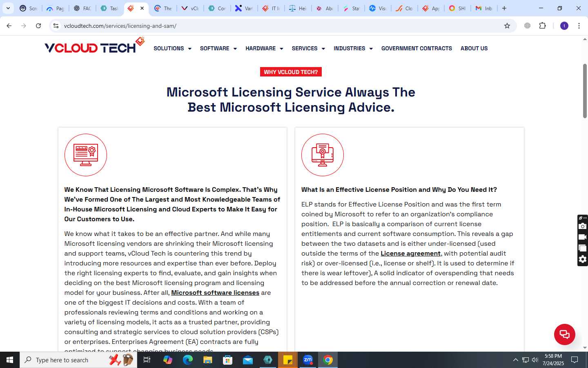Switch to the Hei tab
Image resolution: width=588 pixels, height=368 pixels.
click(298, 8)
